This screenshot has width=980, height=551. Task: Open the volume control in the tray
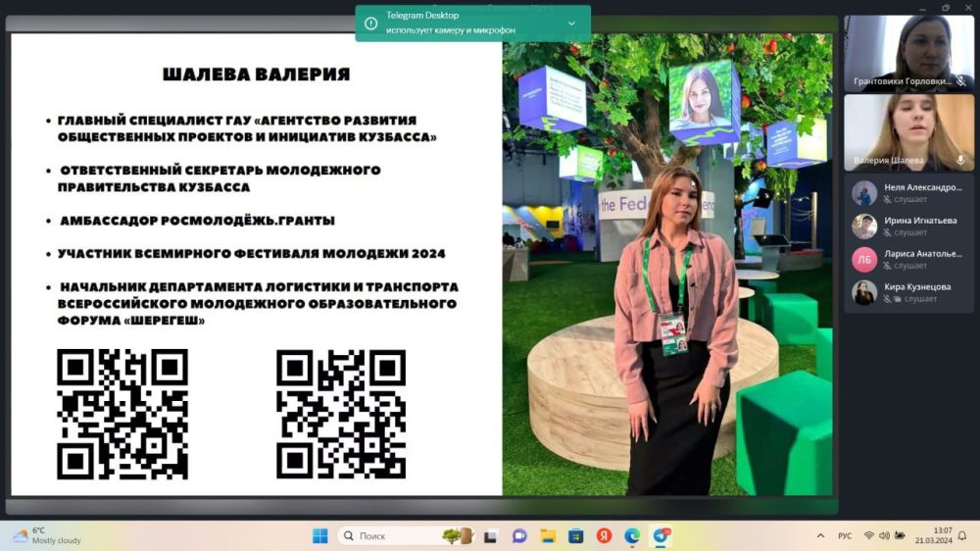tap(884, 536)
